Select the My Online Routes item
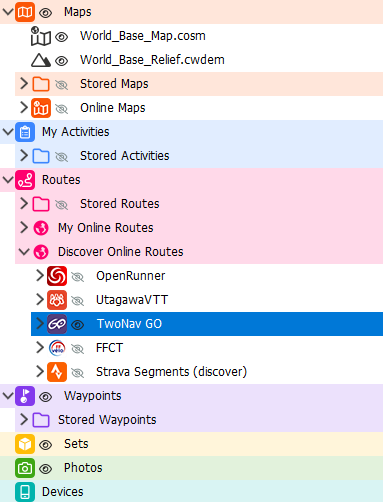383x502 pixels. 105,228
